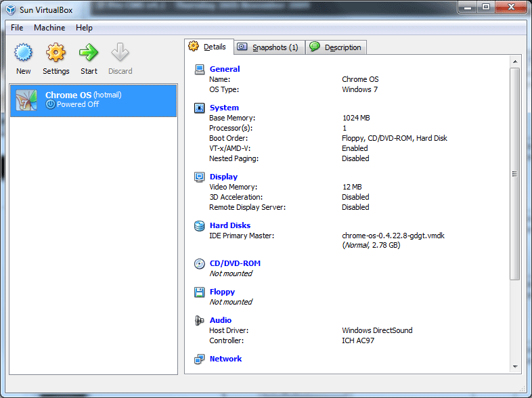Click the Windows DirectSound host driver value
Screen dimensions: 532x398
(x=377, y=330)
